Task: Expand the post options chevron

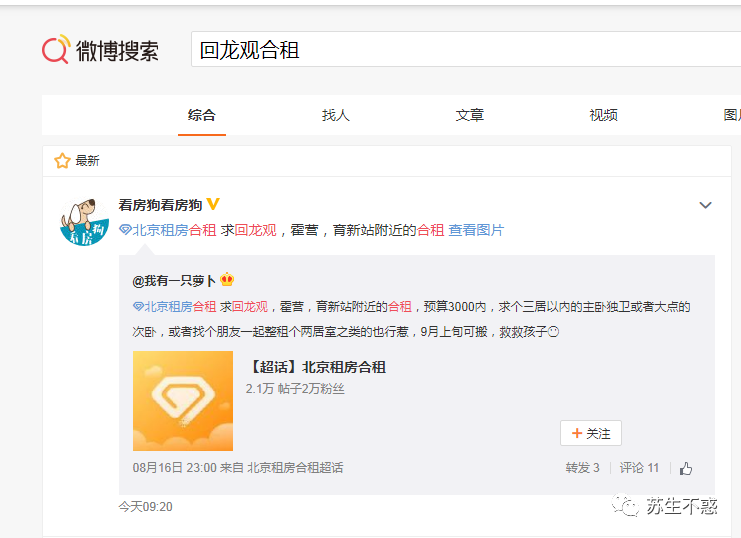Action: click(x=706, y=205)
